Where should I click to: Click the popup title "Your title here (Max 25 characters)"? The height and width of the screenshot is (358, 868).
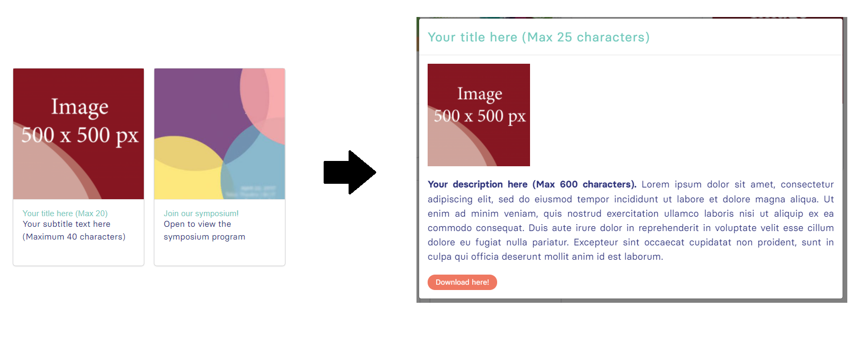539,37
